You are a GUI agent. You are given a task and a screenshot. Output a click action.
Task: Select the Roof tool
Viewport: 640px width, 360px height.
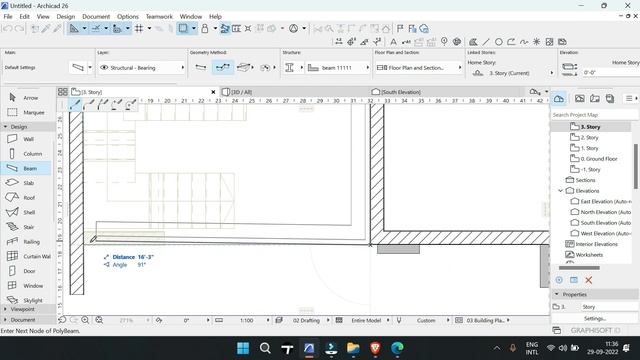point(24,198)
